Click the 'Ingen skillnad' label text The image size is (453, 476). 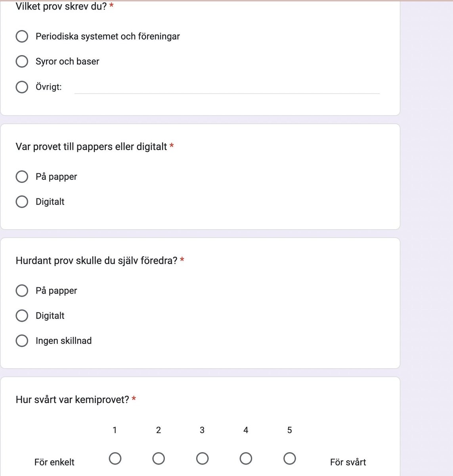point(63,341)
